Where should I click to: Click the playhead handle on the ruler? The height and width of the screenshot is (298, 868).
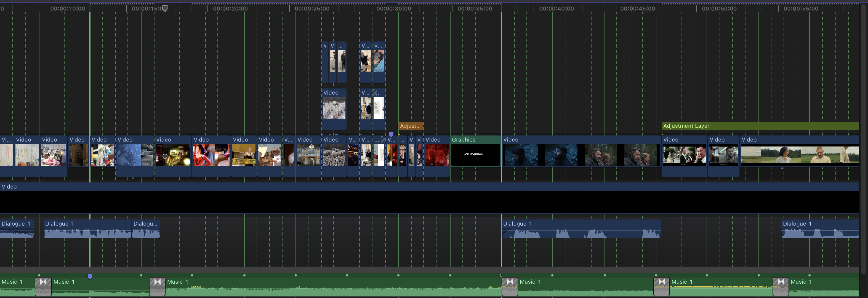tap(165, 8)
